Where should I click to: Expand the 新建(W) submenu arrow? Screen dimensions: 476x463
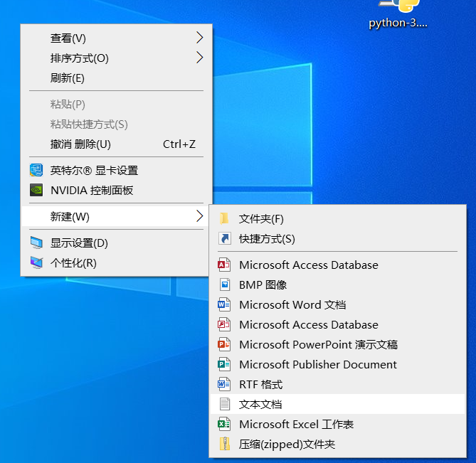pyautogui.click(x=199, y=216)
